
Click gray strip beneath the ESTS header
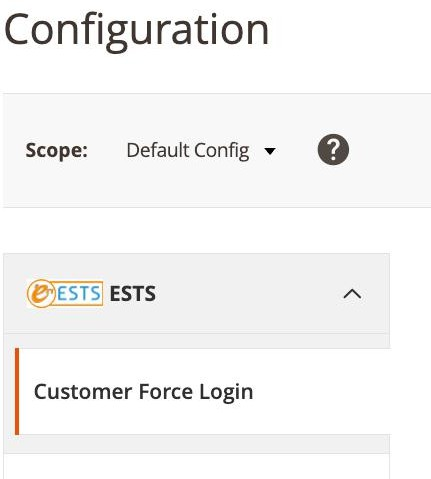pos(197,341)
